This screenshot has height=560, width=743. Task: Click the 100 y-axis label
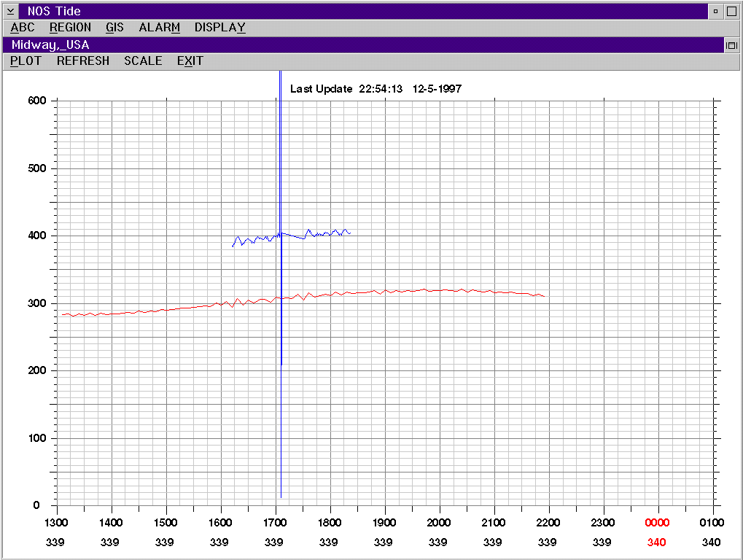point(37,437)
